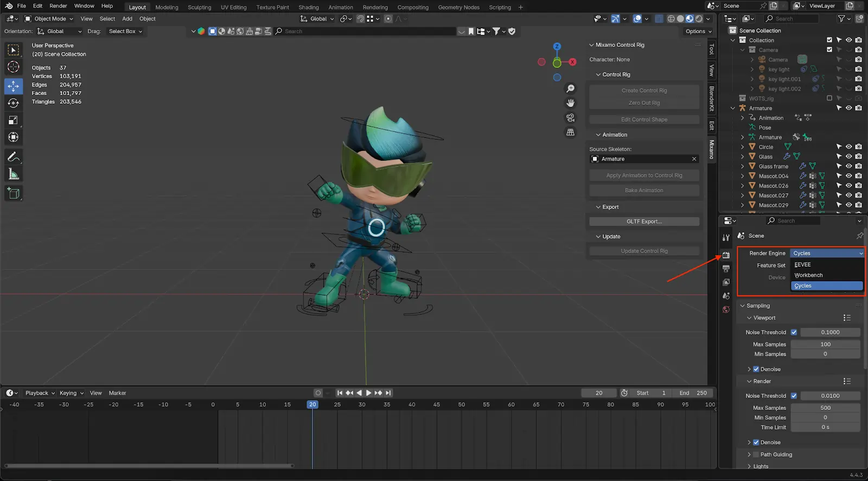This screenshot has height=481, width=868.
Task: Switch perspective/orthographic grid icon
Action: 571,132
